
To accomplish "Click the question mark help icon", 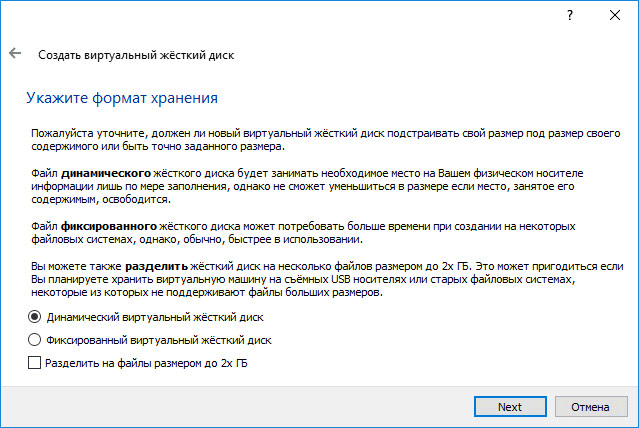I will pos(569,16).
